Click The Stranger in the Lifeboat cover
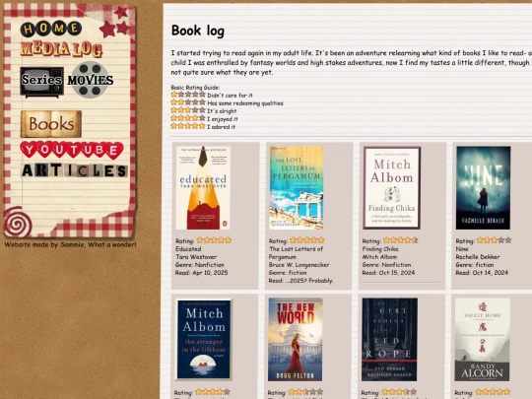Viewport: 532px width, 399px height. tap(204, 339)
